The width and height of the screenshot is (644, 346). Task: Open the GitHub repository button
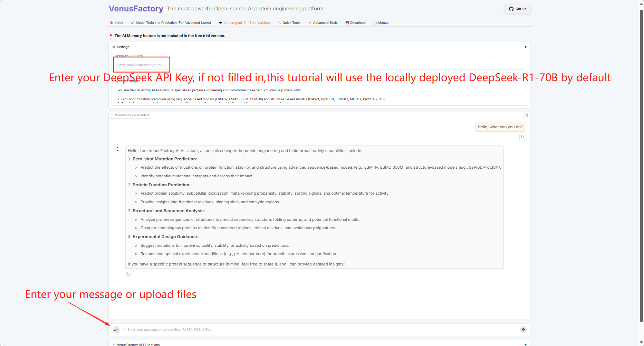click(517, 9)
